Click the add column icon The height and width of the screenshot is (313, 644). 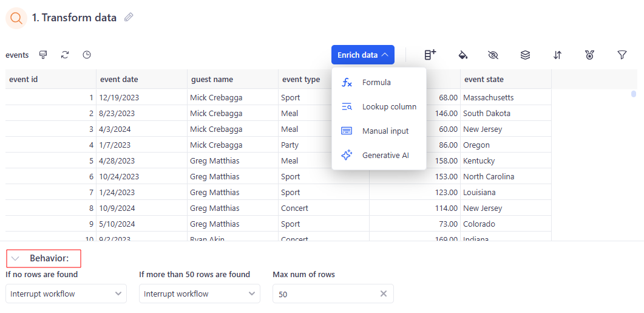430,55
